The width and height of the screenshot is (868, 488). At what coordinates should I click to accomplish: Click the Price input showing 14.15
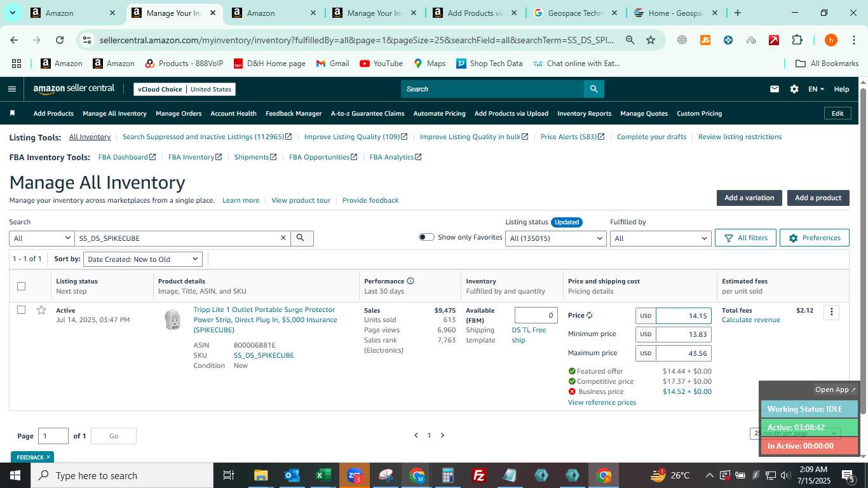pos(683,316)
